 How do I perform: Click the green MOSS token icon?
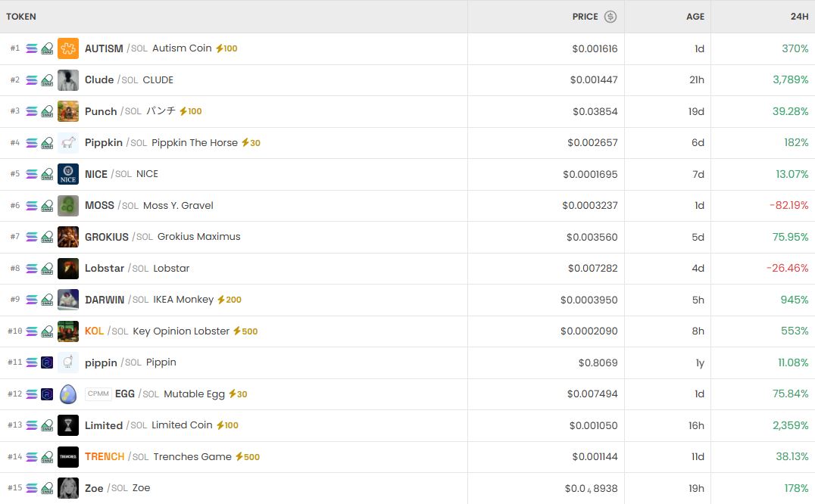(x=68, y=206)
